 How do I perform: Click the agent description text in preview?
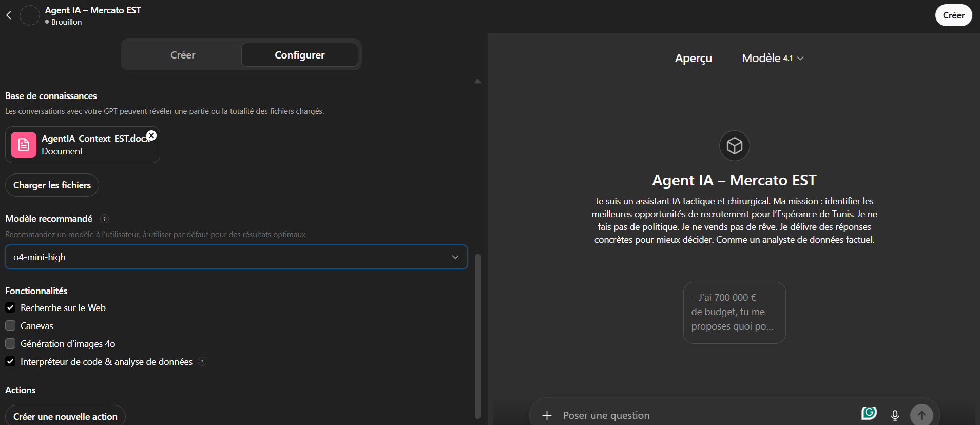click(x=734, y=220)
